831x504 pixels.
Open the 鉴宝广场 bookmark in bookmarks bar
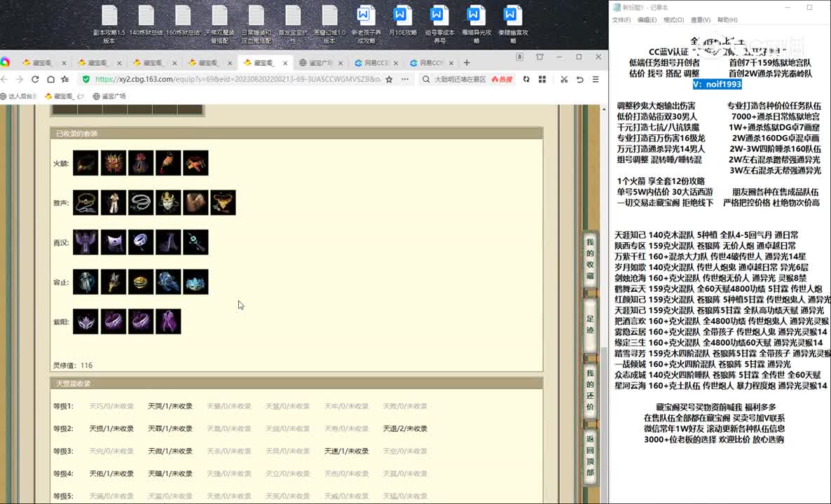point(110,97)
